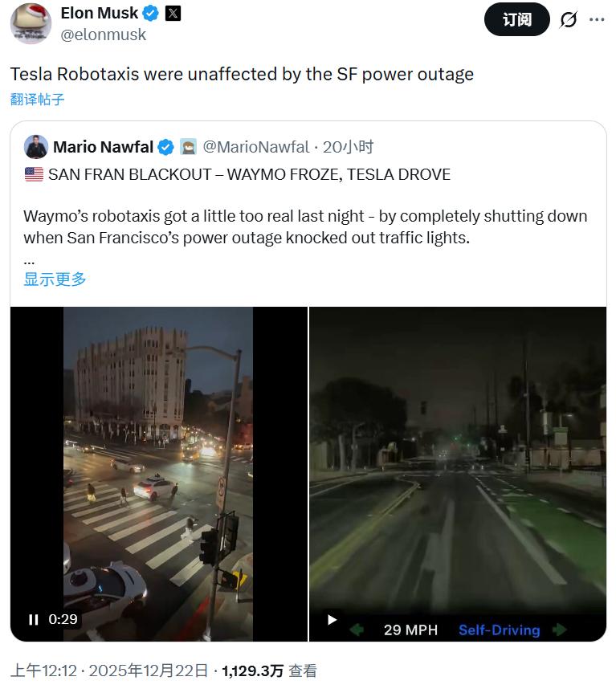Play the right self-driving video
Screen dimensions: 616x697
pos(332,619)
